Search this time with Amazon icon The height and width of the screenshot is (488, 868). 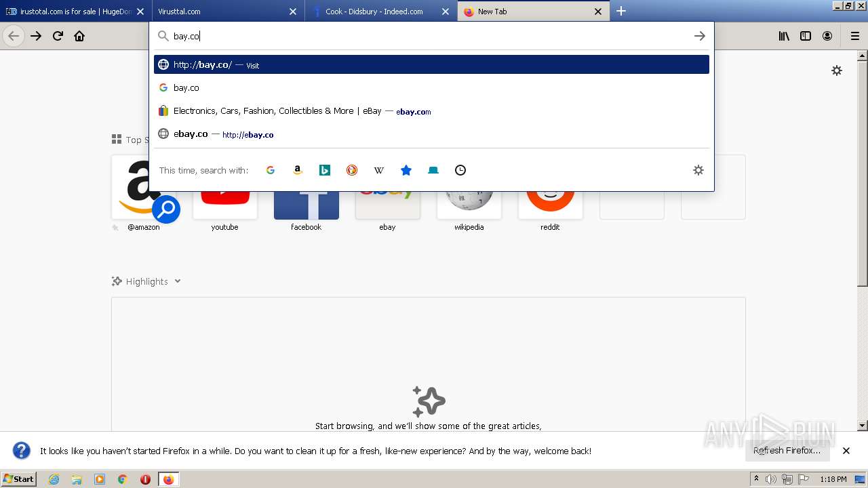298,170
